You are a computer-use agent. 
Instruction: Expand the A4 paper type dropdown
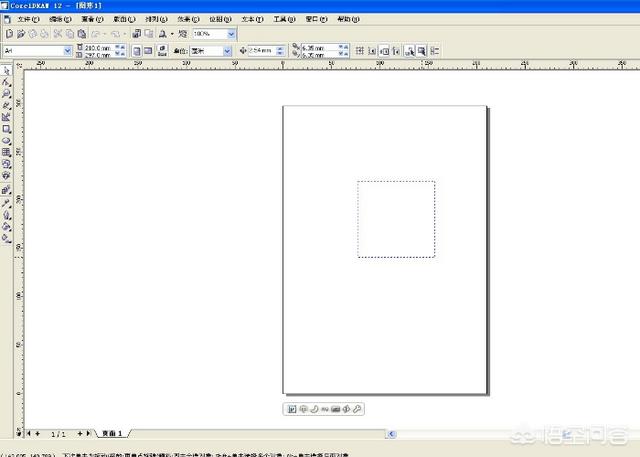click(67, 51)
